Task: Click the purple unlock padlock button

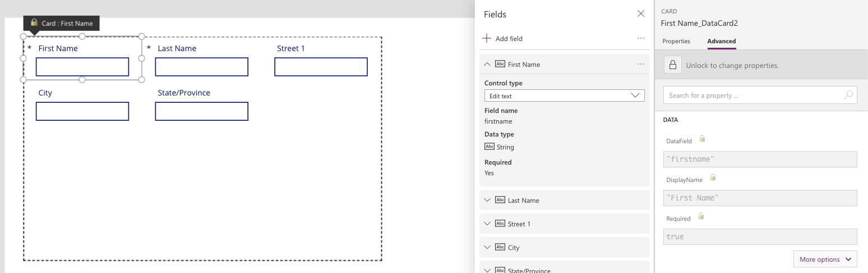Action: [673, 65]
